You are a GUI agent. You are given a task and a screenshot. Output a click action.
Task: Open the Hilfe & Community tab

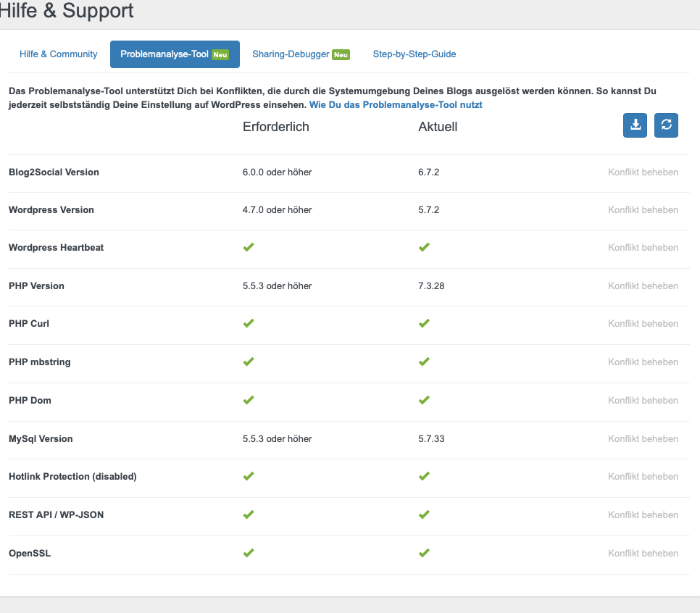click(x=59, y=54)
